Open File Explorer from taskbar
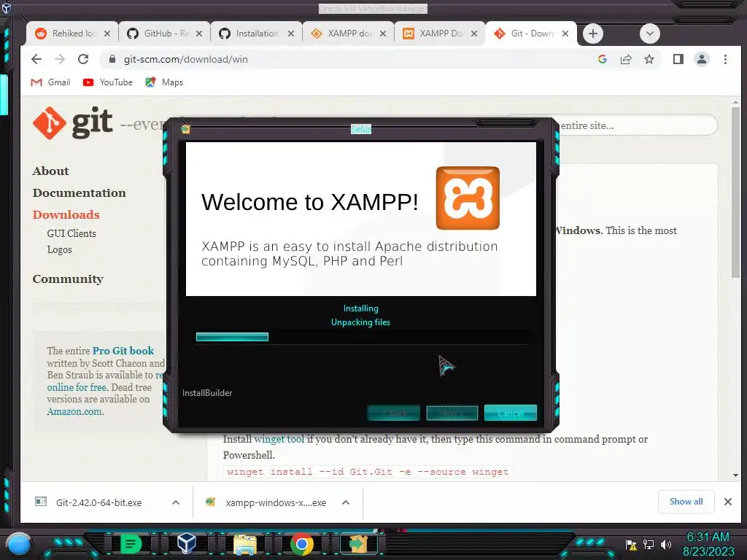The image size is (747, 560). tap(245, 544)
